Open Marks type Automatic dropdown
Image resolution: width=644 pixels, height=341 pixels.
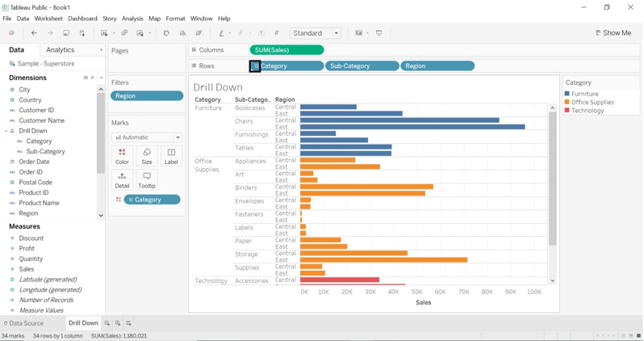(147, 137)
